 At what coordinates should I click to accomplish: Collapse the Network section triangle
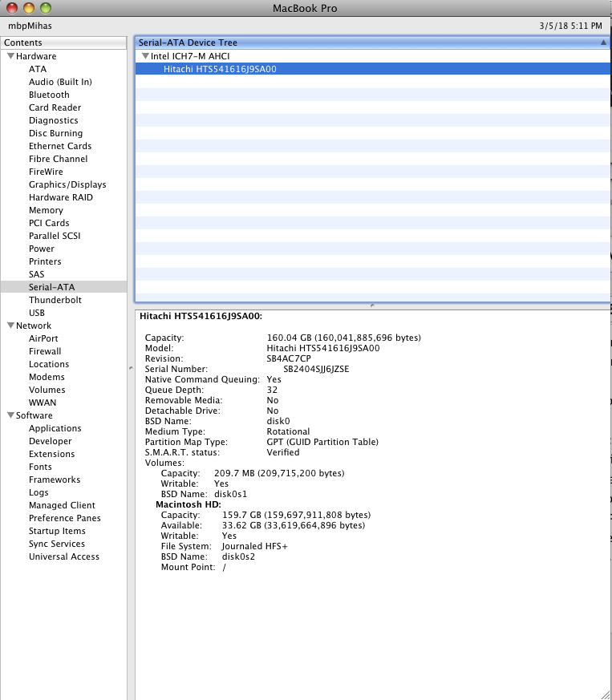(10, 325)
